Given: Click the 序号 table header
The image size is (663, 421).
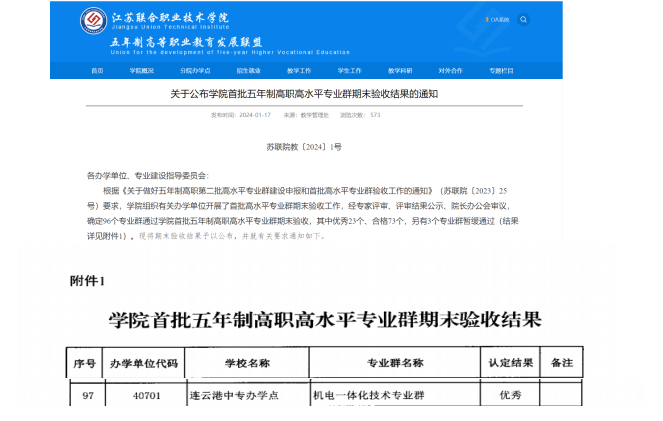Looking at the screenshot, I should point(84,363).
